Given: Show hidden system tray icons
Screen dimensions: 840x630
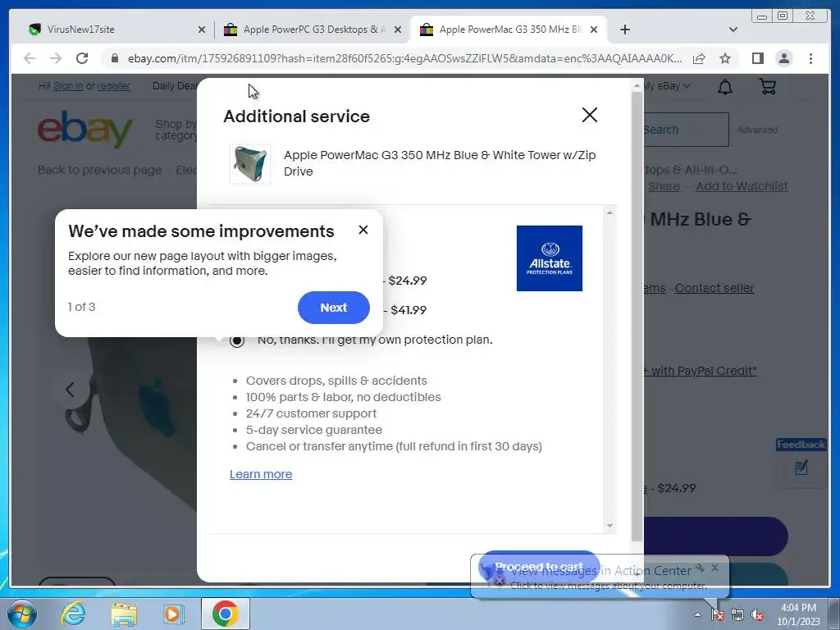Looking at the screenshot, I should (x=697, y=614).
